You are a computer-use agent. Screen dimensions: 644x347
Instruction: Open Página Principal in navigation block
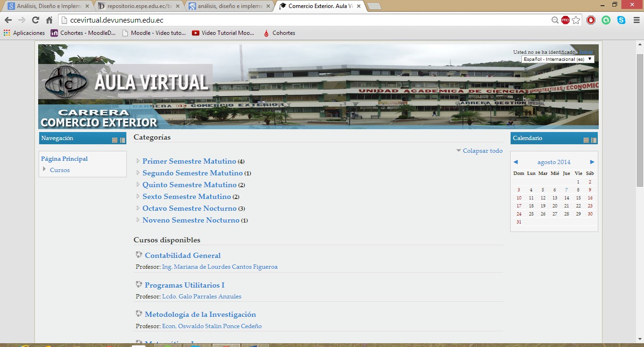65,159
